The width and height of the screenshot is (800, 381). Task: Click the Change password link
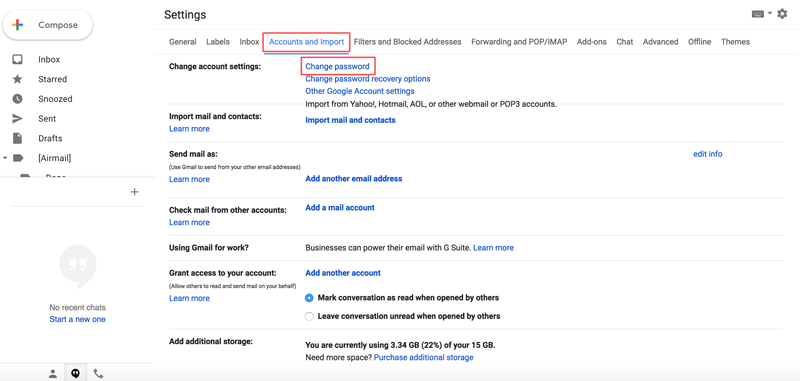337,66
